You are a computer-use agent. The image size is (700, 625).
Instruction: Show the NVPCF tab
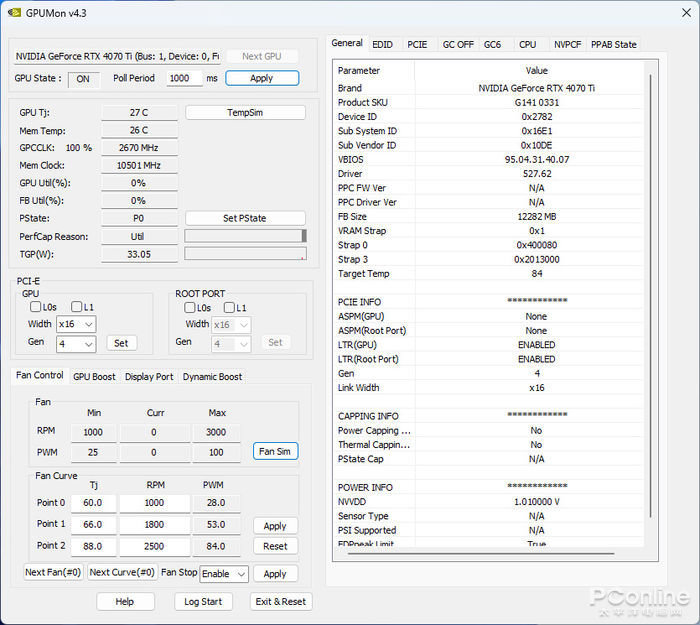click(x=567, y=44)
